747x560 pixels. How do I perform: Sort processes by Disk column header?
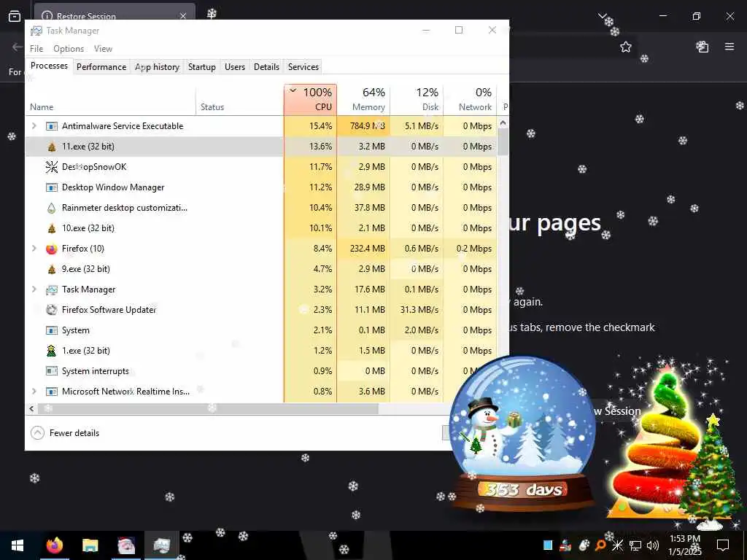click(x=417, y=100)
